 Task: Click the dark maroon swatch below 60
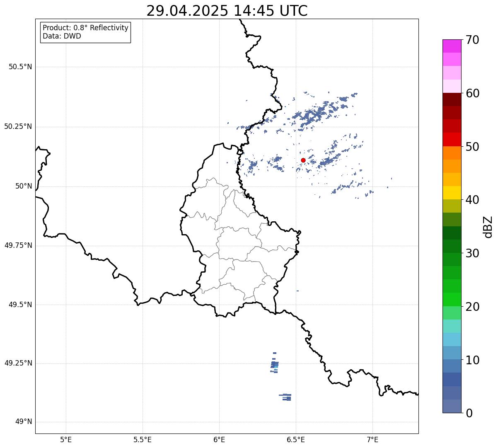pos(452,99)
